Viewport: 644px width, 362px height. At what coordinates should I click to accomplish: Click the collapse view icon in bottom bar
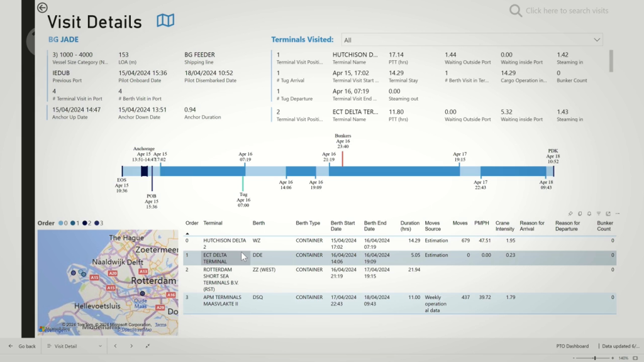[x=147, y=346]
